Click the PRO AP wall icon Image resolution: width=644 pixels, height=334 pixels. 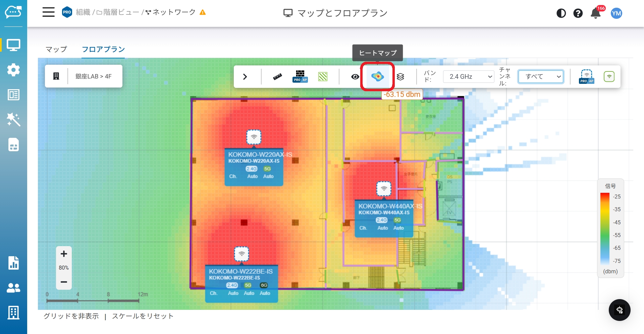coord(300,76)
